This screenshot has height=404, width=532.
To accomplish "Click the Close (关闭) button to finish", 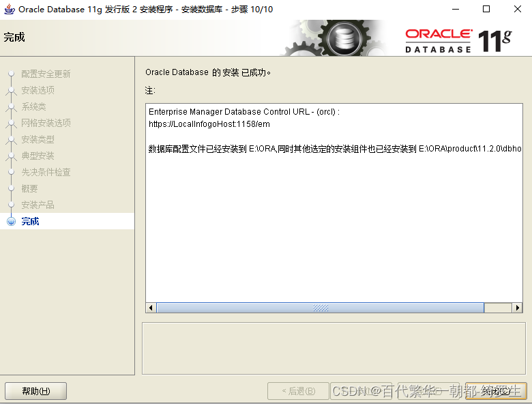I will click(x=496, y=391).
